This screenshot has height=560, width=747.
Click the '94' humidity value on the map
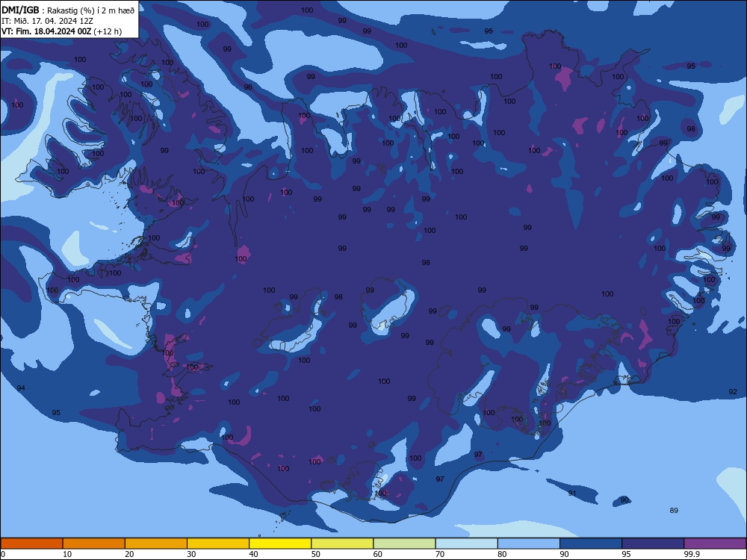21,388
